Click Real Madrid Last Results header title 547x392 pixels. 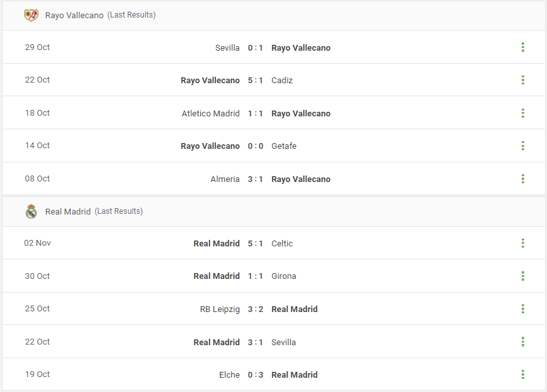[x=94, y=211]
